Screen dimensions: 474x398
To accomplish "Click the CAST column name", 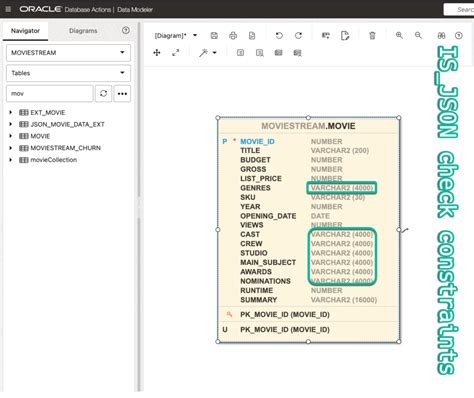I will (x=250, y=235).
